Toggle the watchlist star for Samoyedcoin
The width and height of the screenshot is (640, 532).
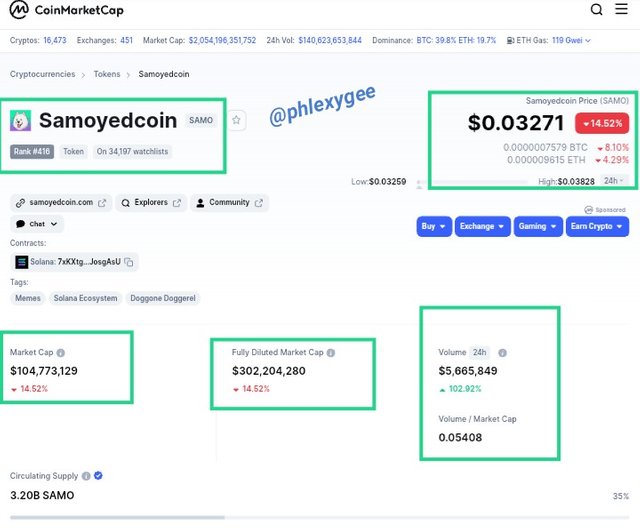point(236,120)
